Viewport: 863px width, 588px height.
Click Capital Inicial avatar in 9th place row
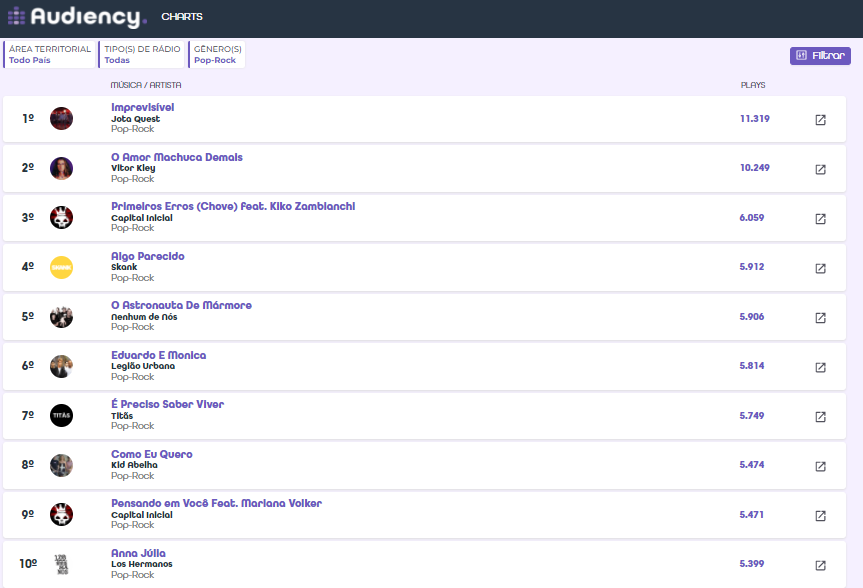[61, 514]
